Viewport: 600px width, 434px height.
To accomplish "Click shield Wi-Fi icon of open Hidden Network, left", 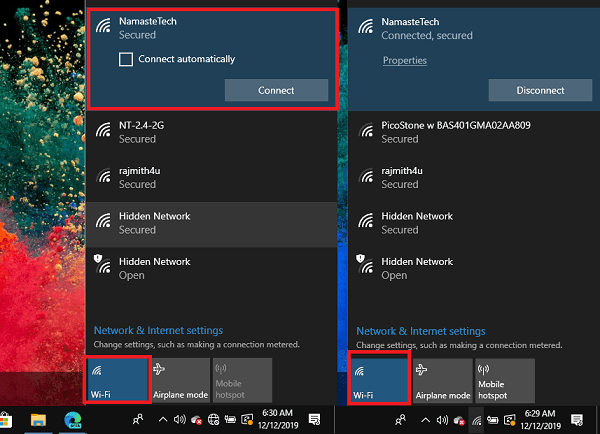I will coord(103,264).
